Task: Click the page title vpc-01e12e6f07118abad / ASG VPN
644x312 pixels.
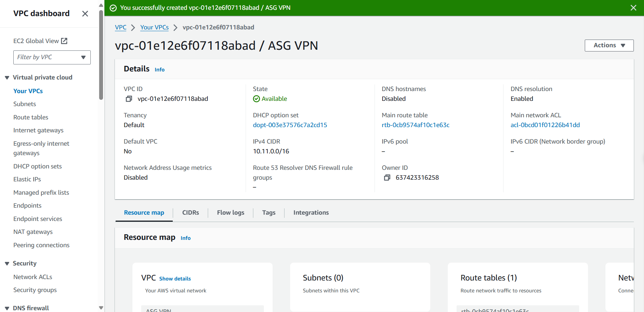Action: coord(217,46)
